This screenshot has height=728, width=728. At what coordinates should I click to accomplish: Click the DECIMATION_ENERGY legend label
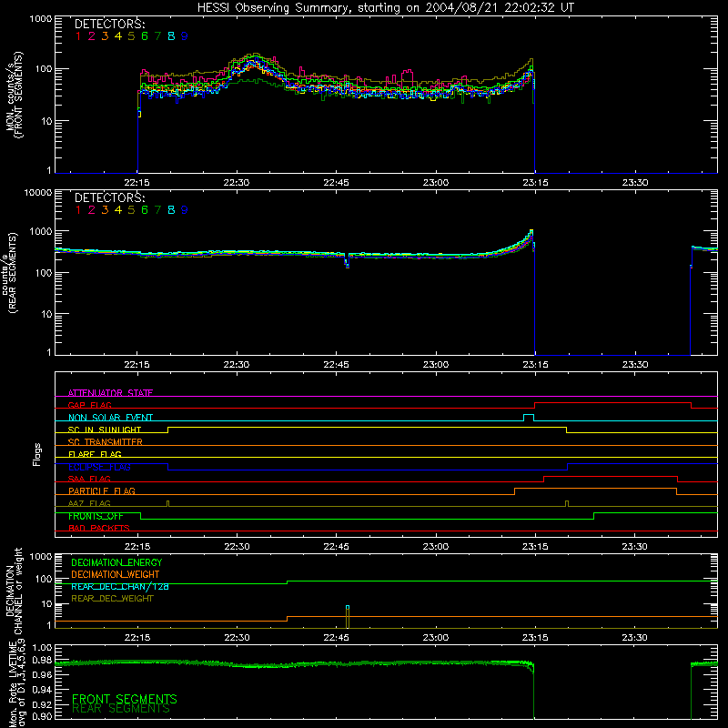[x=116, y=562]
